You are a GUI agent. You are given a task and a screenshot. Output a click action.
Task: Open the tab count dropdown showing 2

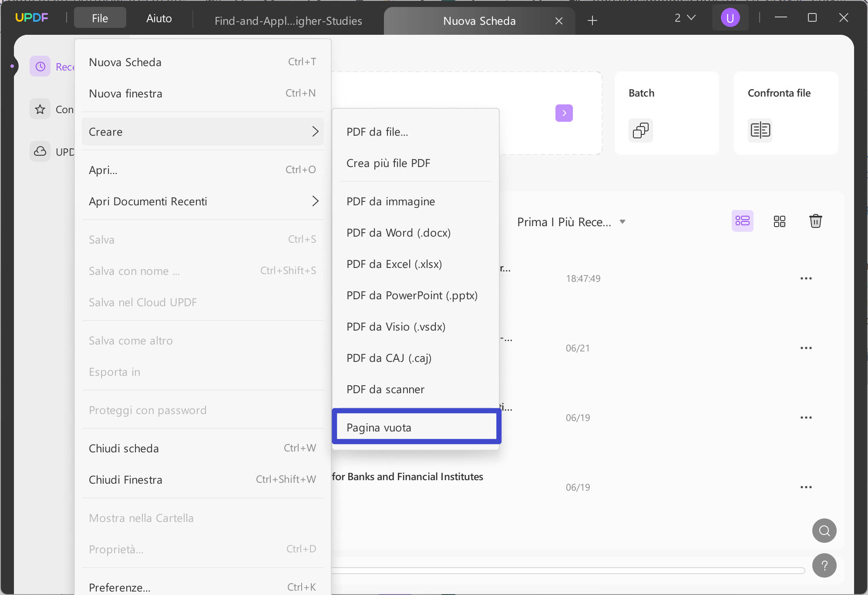(685, 18)
